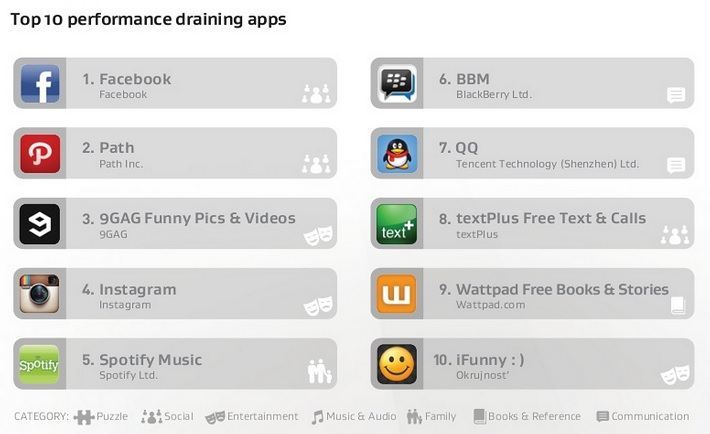Click the Spotify Music title text
Screen dimensions: 710x434
click(x=151, y=360)
